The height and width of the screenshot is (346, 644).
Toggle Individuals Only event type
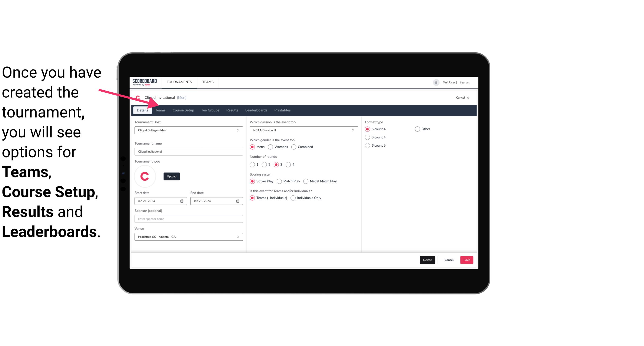(x=293, y=198)
